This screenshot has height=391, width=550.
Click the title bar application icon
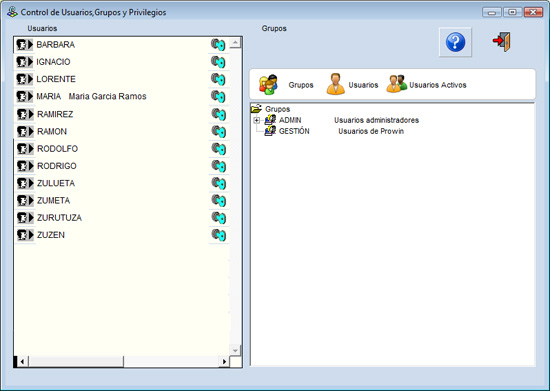point(12,12)
